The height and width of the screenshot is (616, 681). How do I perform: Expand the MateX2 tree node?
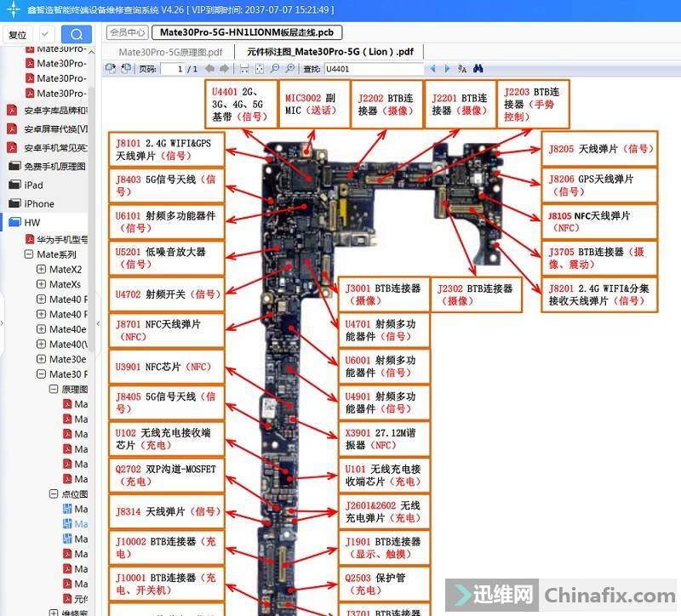pyautogui.click(x=41, y=270)
